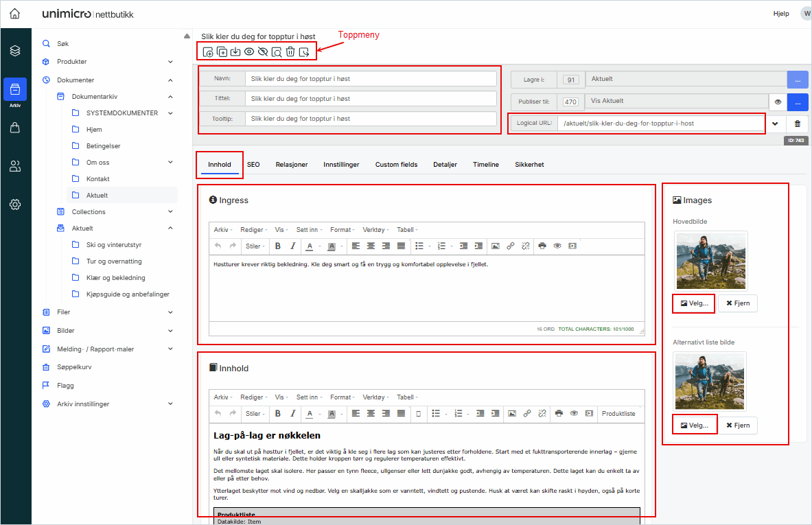
Task: Click Velg button under Hovedbilde
Action: coord(694,303)
